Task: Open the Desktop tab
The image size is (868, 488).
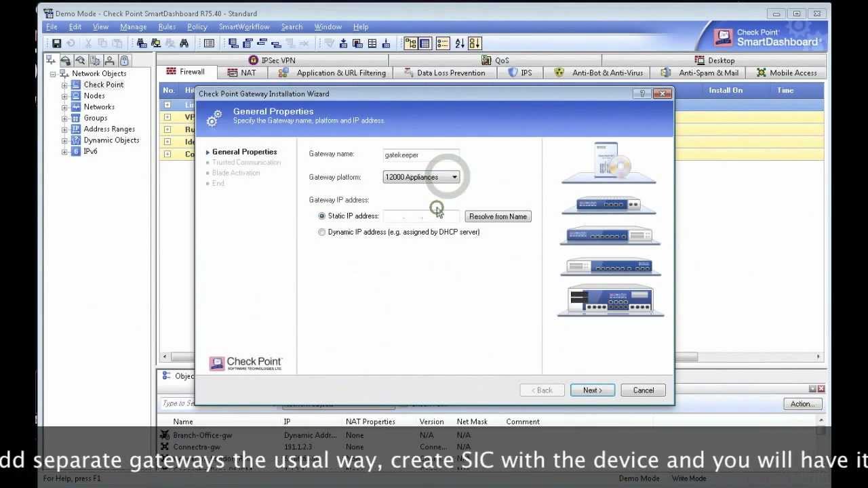Action: tap(713, 60)
